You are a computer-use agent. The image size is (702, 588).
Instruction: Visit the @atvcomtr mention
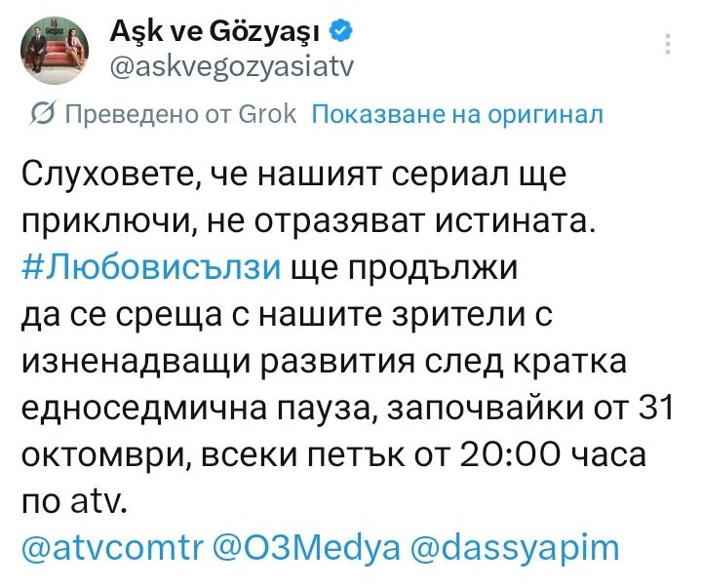pos(105,546)
